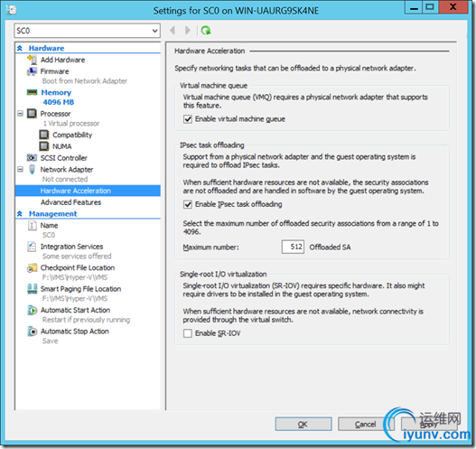The height and width of the screenshot is (449, 476).
Task: Click the SCSI Controller icon
Action: [x=32, y=157]
